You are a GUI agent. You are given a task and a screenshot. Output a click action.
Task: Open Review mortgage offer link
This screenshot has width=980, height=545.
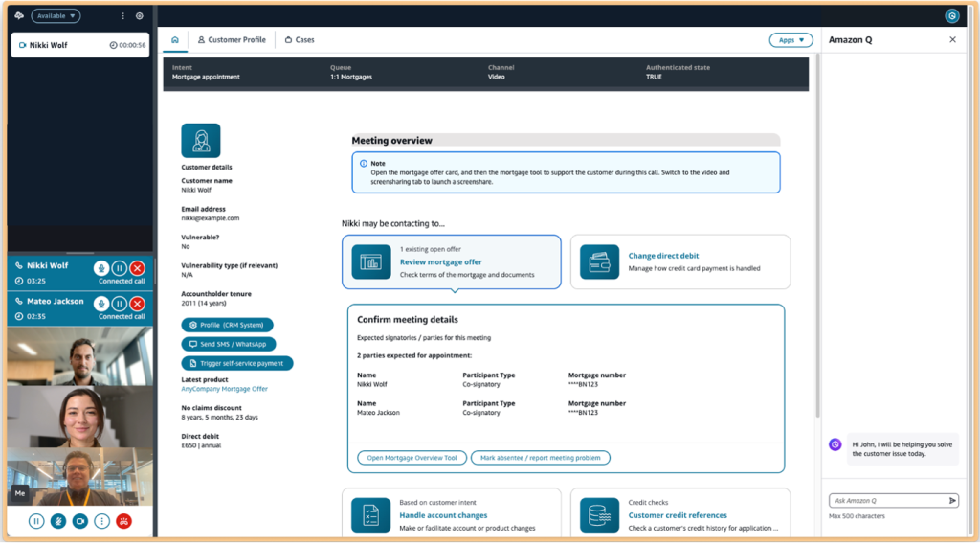click(x=440, y=262)
